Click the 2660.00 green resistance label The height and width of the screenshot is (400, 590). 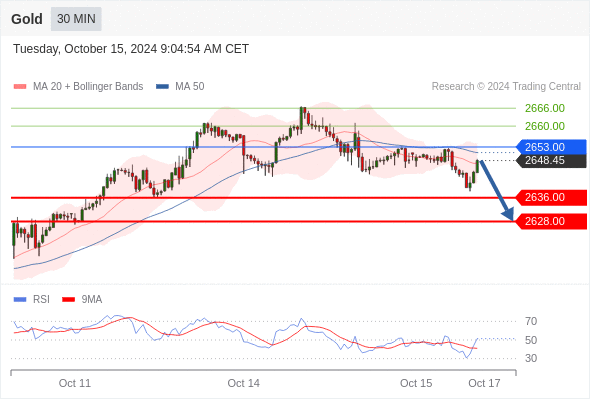(x=545, y=126)
